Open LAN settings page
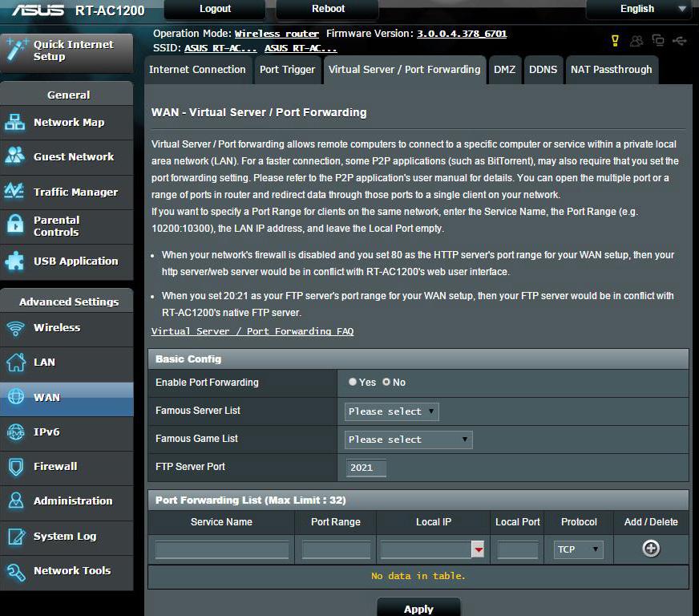Image resolution: width=699 pixels, height=616 pixels. pyautogui.click(x=67, y=363)
